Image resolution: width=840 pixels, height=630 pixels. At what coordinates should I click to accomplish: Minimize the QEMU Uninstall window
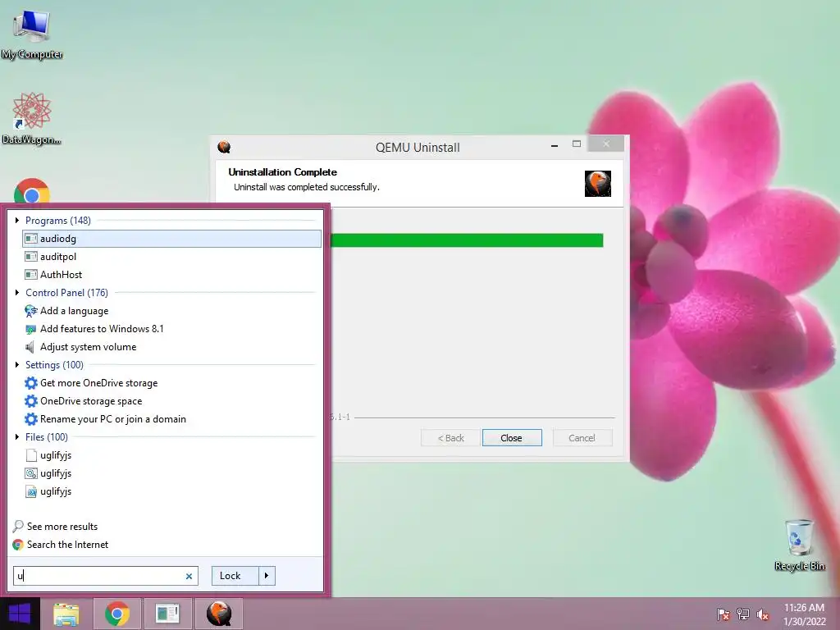(x=555, y=144)
